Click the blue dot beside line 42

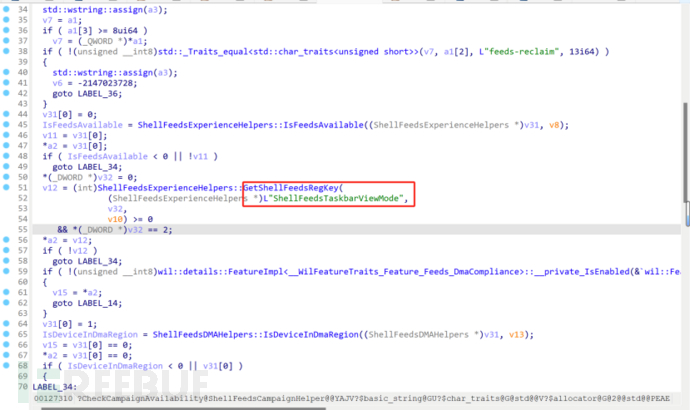point(6,93)
